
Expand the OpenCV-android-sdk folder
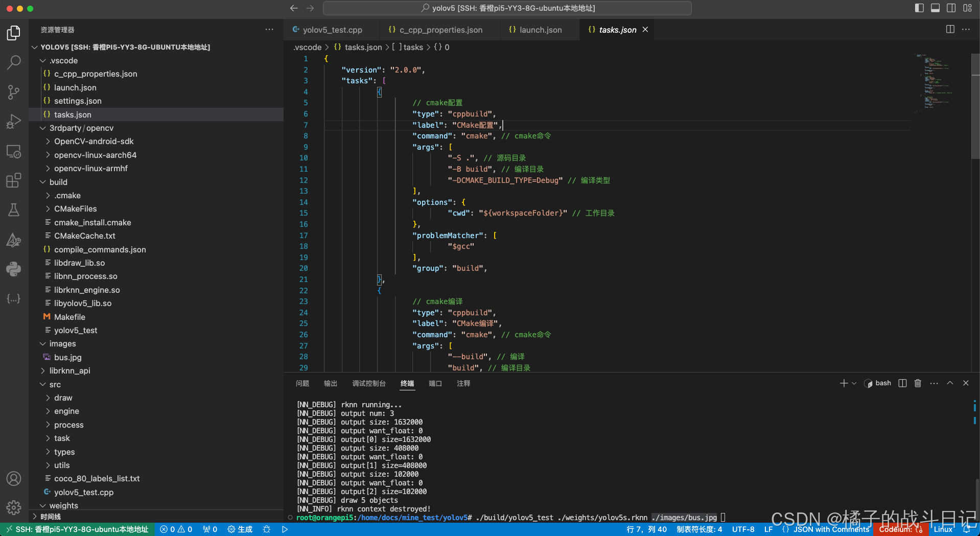(x=48, y=142)
